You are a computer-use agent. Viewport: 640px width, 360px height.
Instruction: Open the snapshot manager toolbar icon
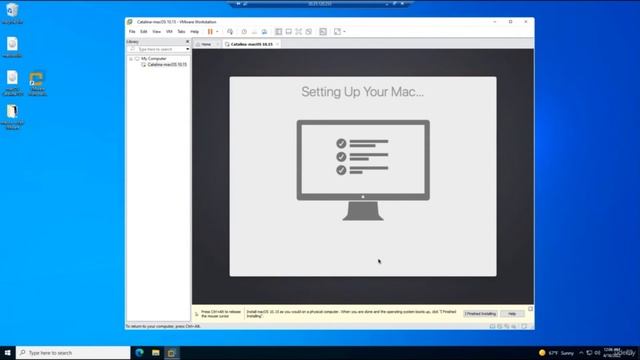(264, 31)
